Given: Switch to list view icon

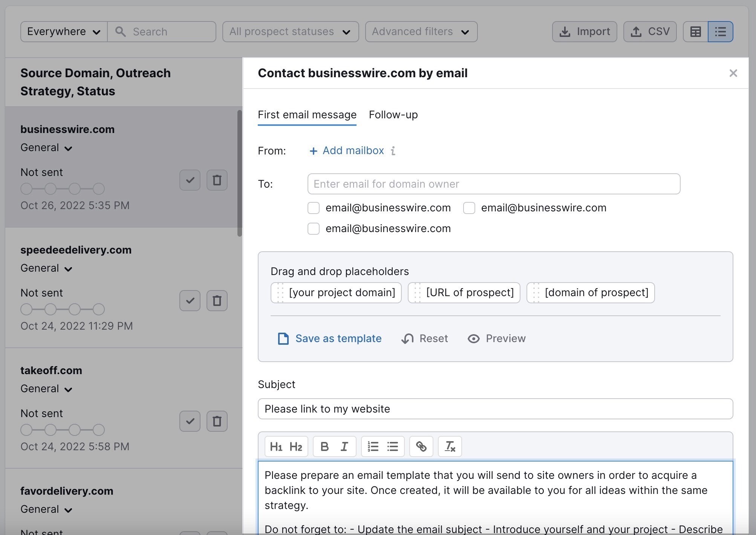Looking at the screenshot, I should click(x=721, y=32).
